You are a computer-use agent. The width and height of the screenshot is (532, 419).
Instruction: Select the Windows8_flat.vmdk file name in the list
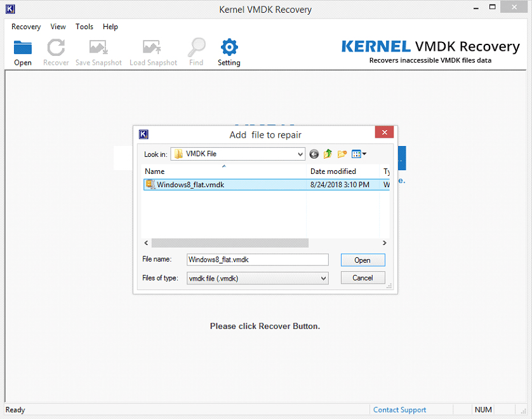(x=190, y=185)
